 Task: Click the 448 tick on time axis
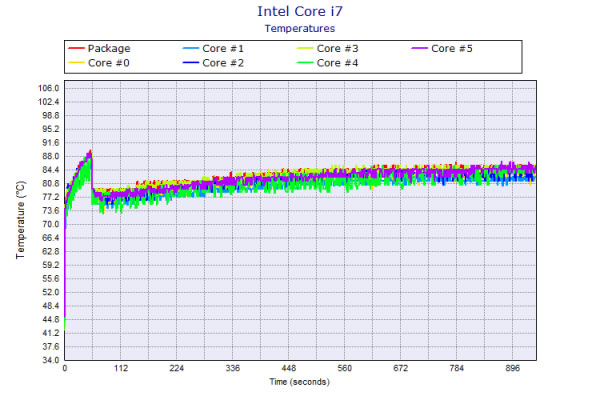click(289, 368)
